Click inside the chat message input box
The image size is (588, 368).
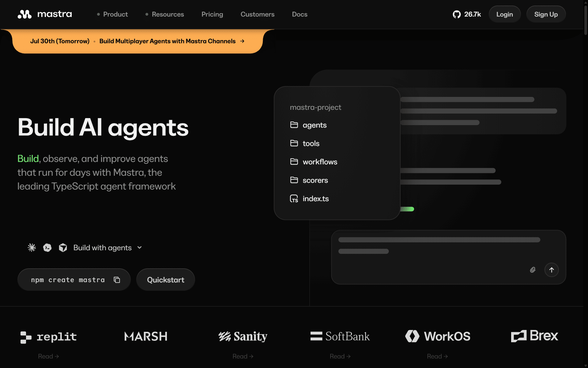pos(448,257)
